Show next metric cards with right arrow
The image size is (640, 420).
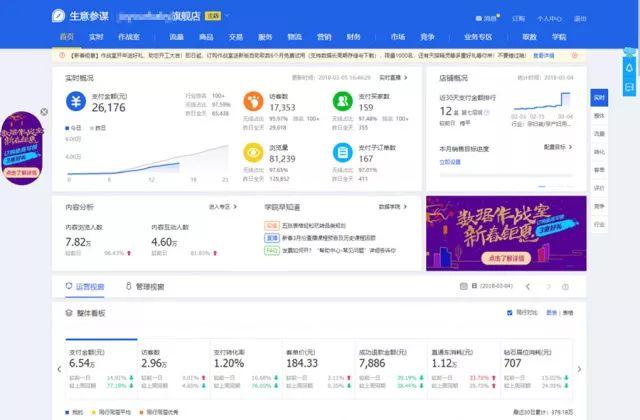579,369
